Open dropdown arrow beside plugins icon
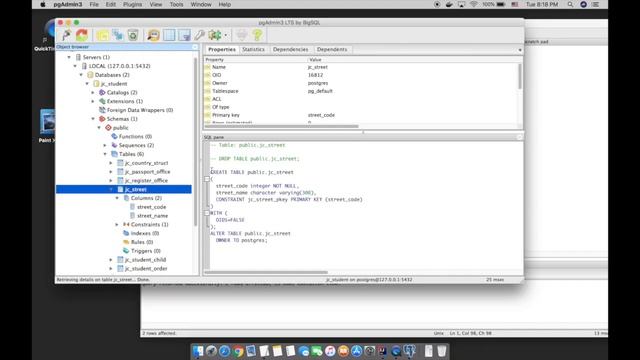Viewport: 640px width, 360px height. 225,36
